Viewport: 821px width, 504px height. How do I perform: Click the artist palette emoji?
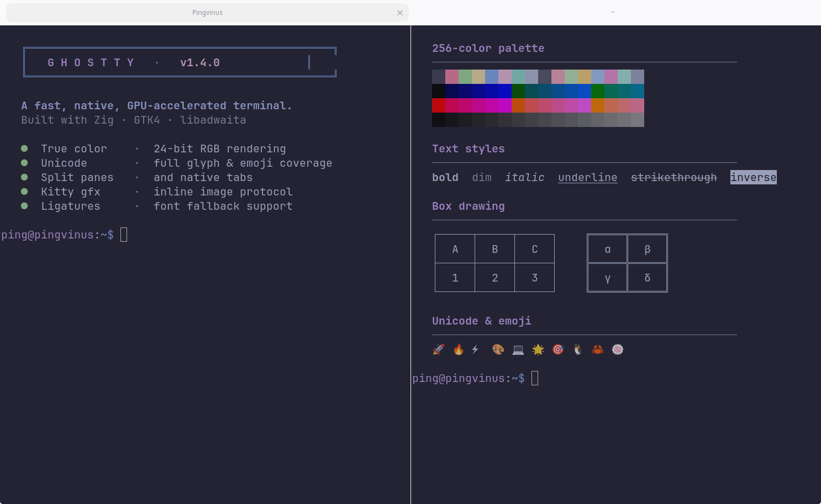pos(498,349)
